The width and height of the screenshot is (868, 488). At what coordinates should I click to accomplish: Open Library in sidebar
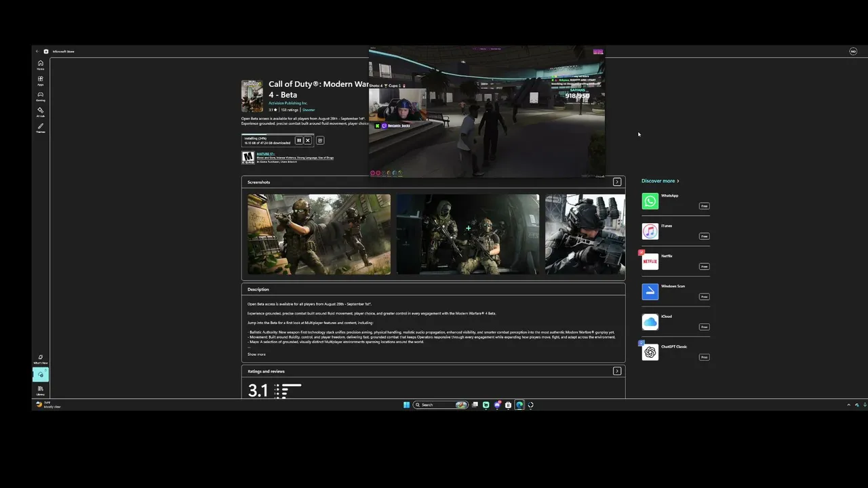[40, 390]
